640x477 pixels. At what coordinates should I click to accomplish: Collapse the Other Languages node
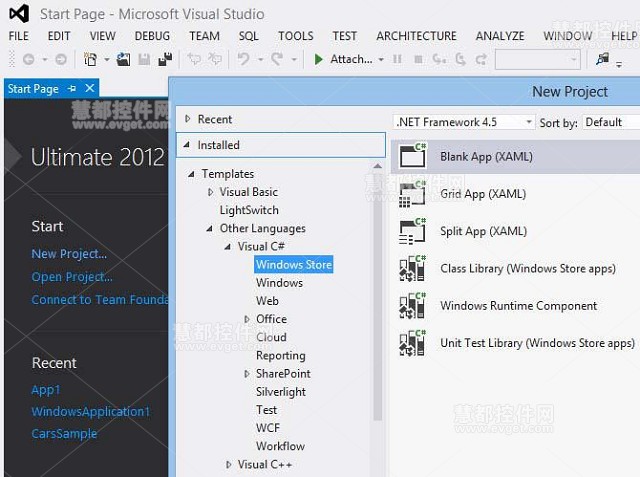point(209,228)
